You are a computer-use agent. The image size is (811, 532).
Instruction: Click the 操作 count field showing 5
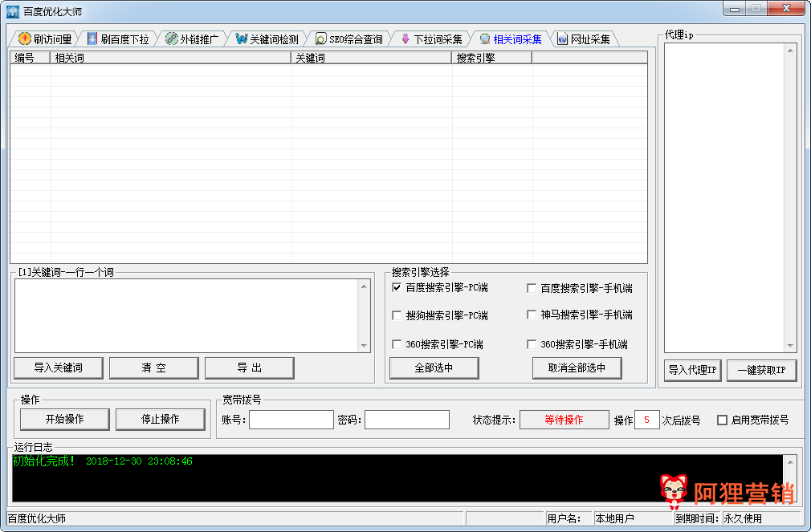[x=646, y=420]
